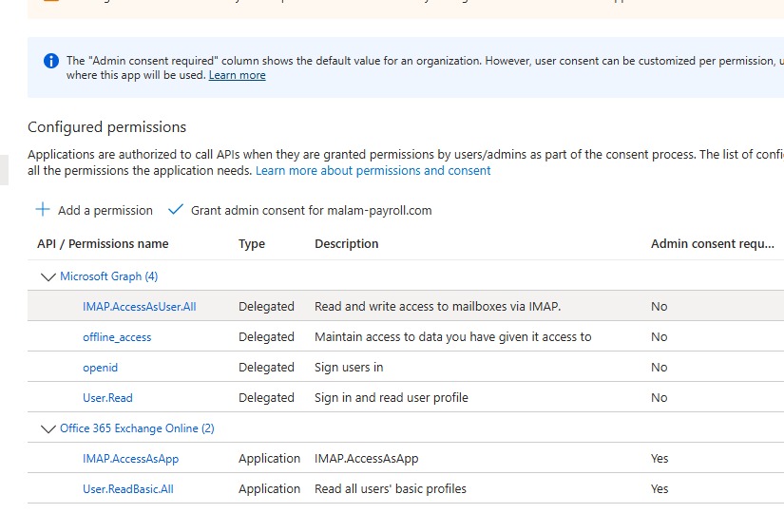Click the Delegated type cell for User.Read
The height and width of the screenshot is (532, 784).
click(x=266, y=398)
